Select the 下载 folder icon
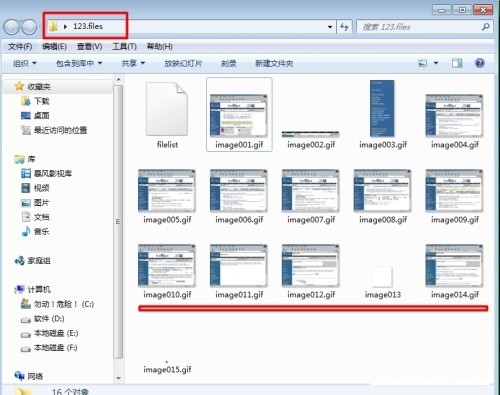 (x=26, y=101)
